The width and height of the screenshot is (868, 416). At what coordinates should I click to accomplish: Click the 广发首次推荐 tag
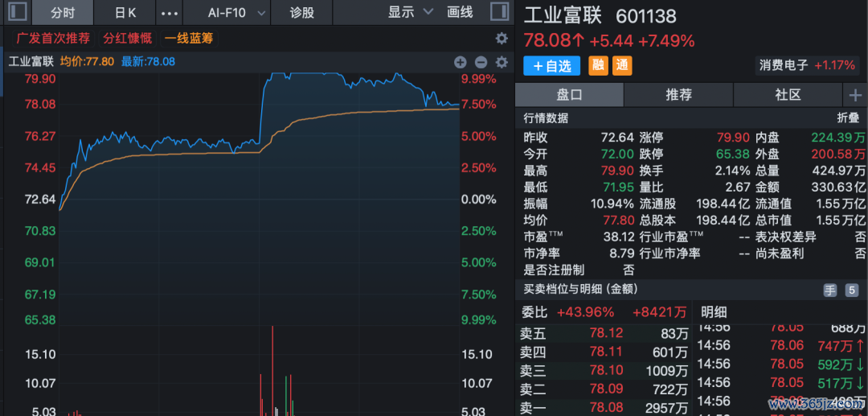53,39
